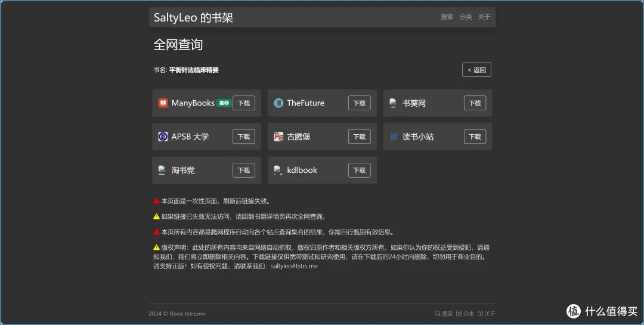Click the 书葵网 site icon
This screenshot has width=644, height=325.
(393, 103)
